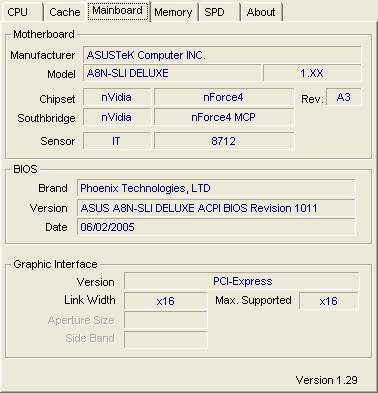The width and height of the screenshot is (378, 393).
Task: Switch to the SPD tab
Action: tap(219, 12)
